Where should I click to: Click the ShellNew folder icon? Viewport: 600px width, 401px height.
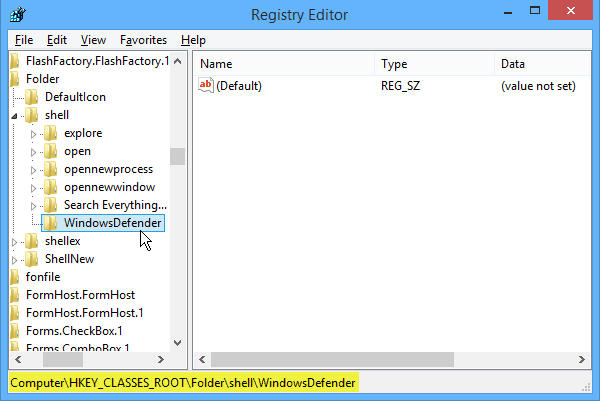click(32, 259)
